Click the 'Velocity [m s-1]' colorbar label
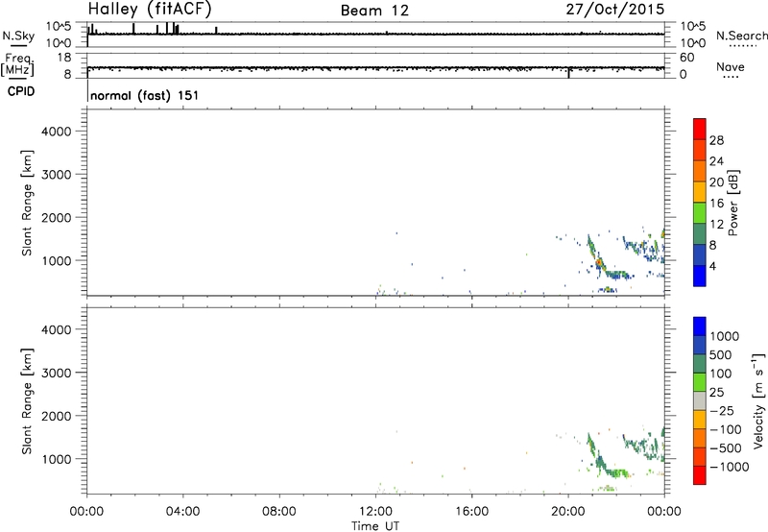 (x=758, y=400)
